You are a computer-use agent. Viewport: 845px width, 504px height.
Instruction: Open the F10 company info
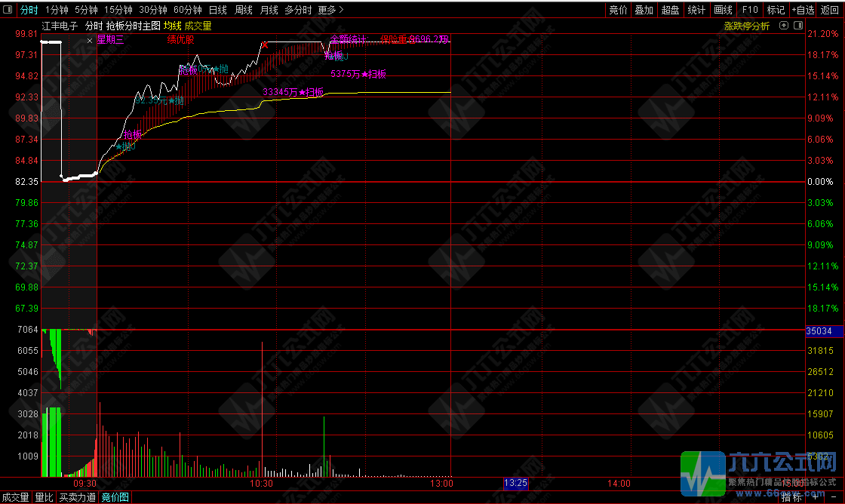[750, 10]
